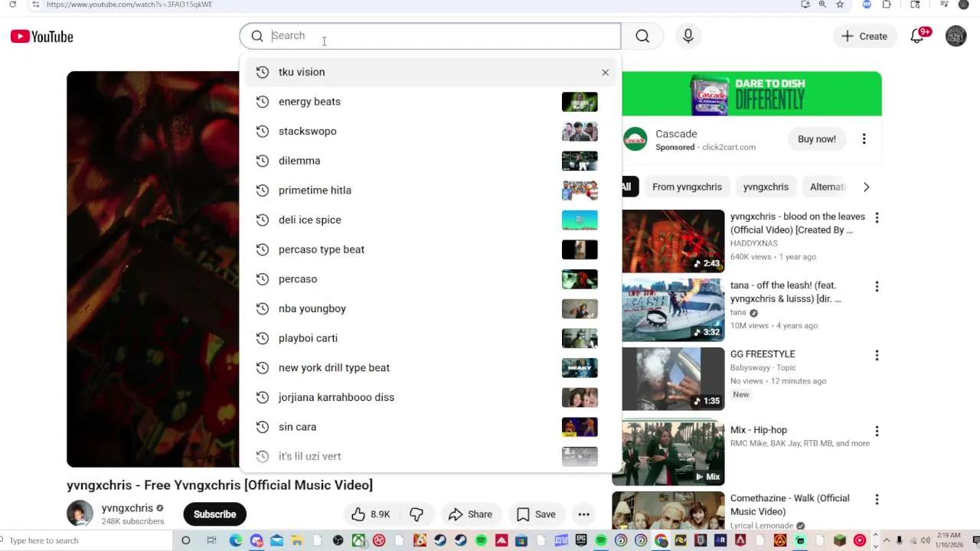The width and height of the screenshot is (980, 551).
Task: Choose 'energy beats' search suggestion
Action: pos(430,102)
